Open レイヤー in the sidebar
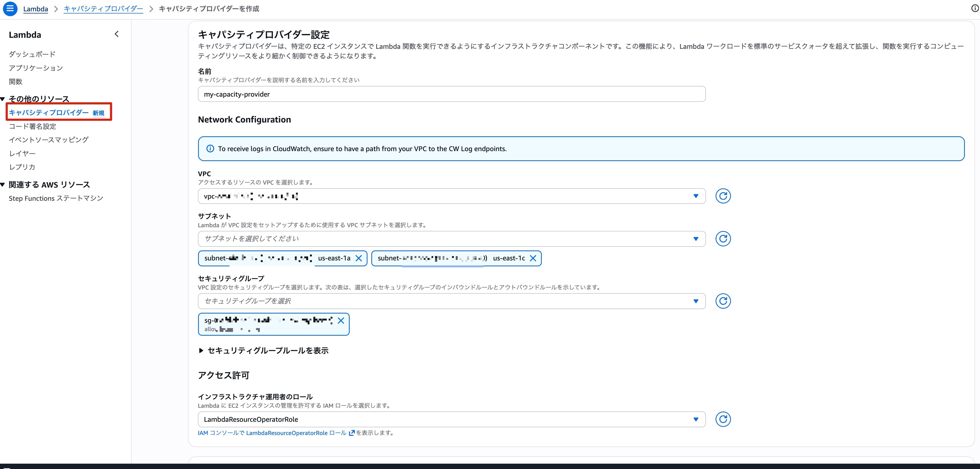The image size is (980, 469). (22, 153)
